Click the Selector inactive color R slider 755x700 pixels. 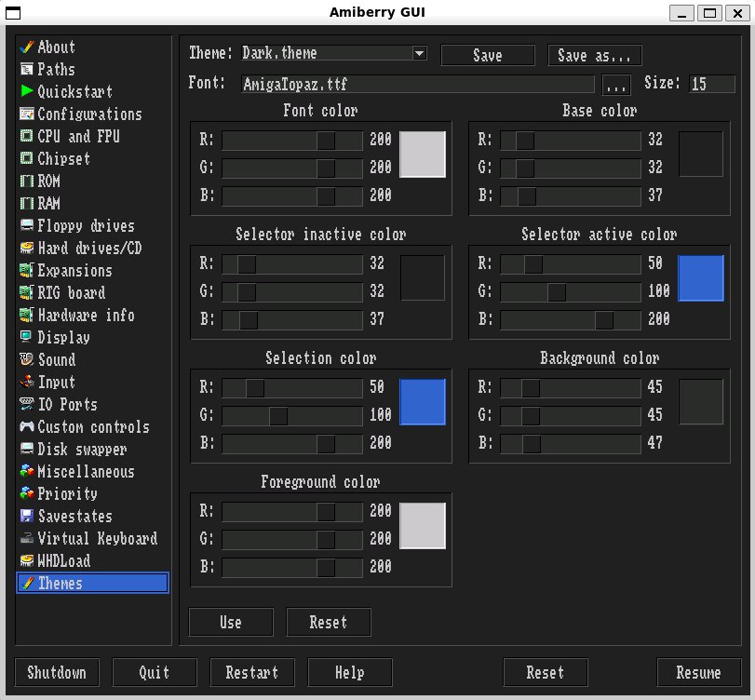292,264
